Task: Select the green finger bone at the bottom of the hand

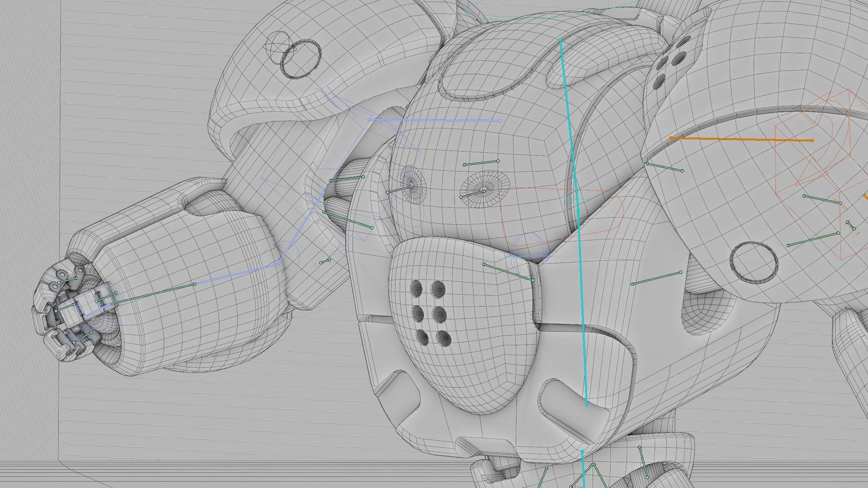Action: pos(83,338)
